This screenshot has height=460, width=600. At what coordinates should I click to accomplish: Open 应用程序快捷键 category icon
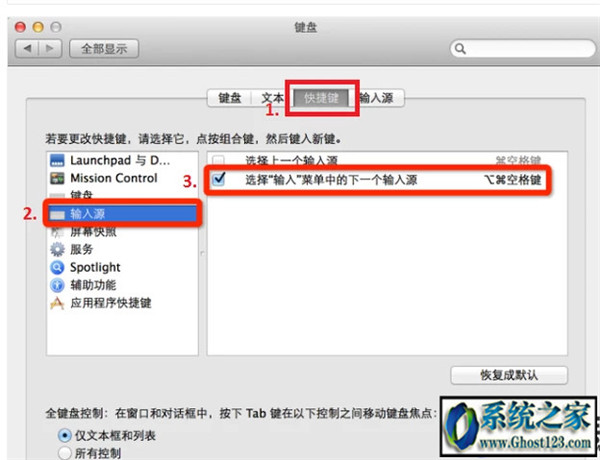(57, 303)
